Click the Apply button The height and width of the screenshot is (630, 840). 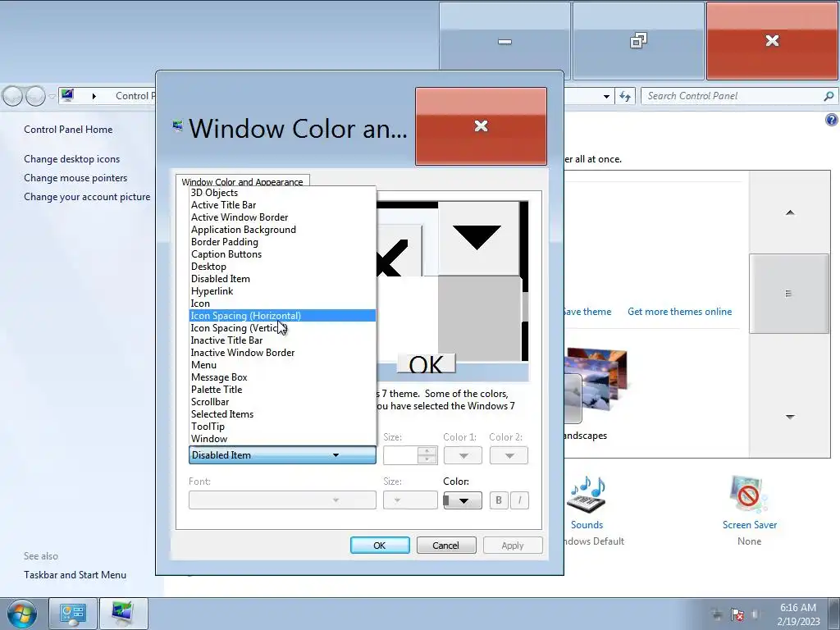coord(513,546)
